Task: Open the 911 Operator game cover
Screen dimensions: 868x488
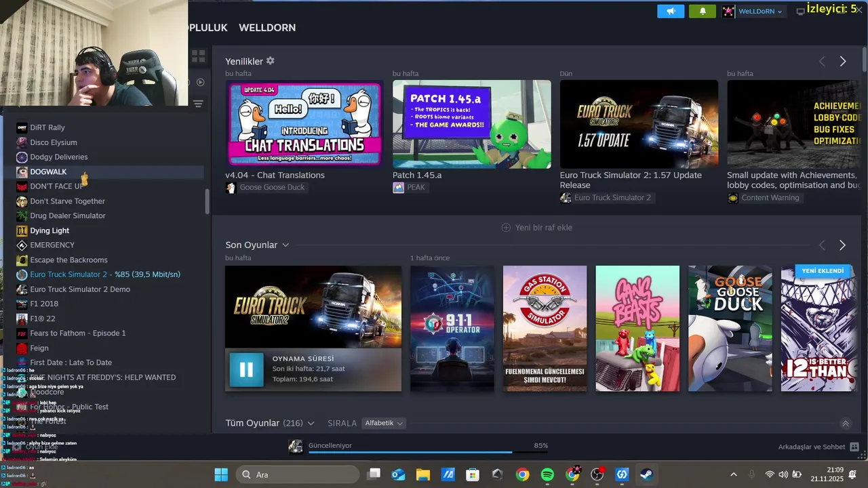Action: pyautogui.click(x=452, y=328)
